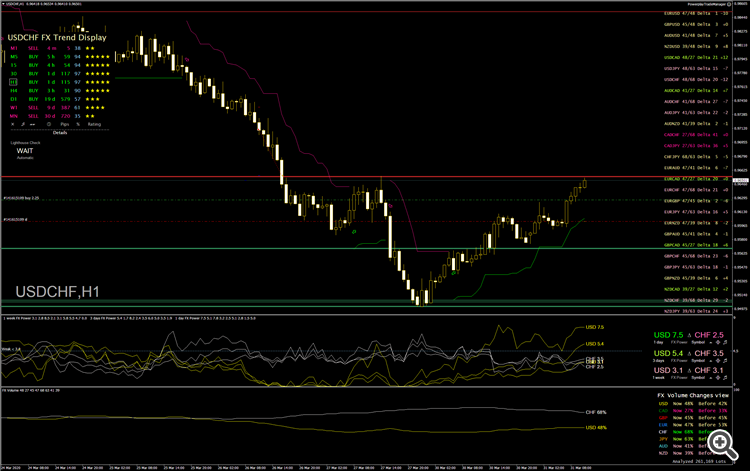
Task: Click the dash icon in the Trend Display footer
Action: click(x=33, y=124)
